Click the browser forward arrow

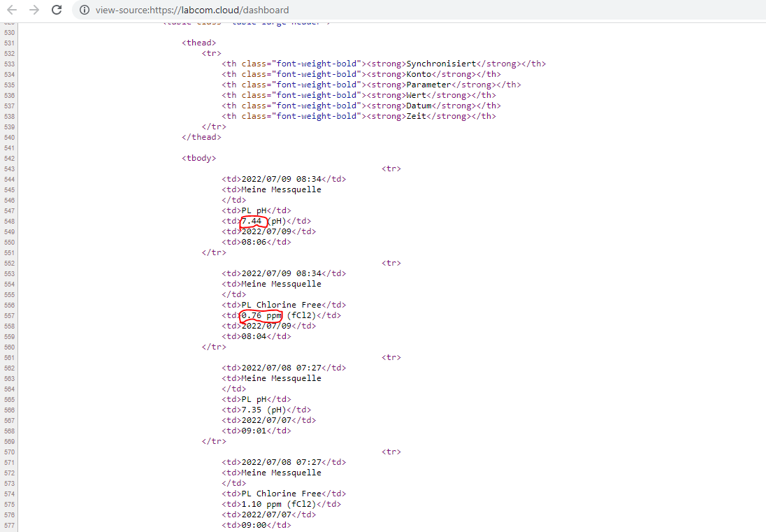34,10
